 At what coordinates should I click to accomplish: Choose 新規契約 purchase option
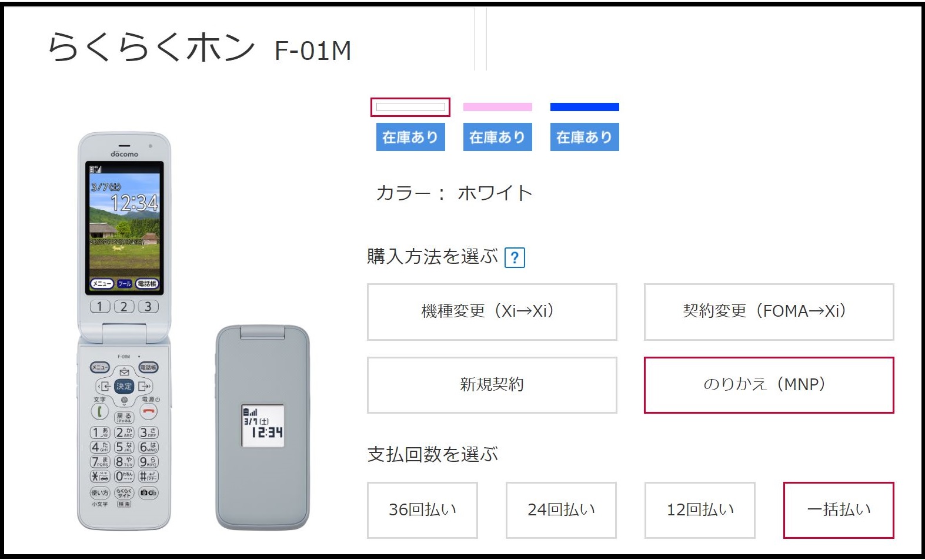point(492,385)
